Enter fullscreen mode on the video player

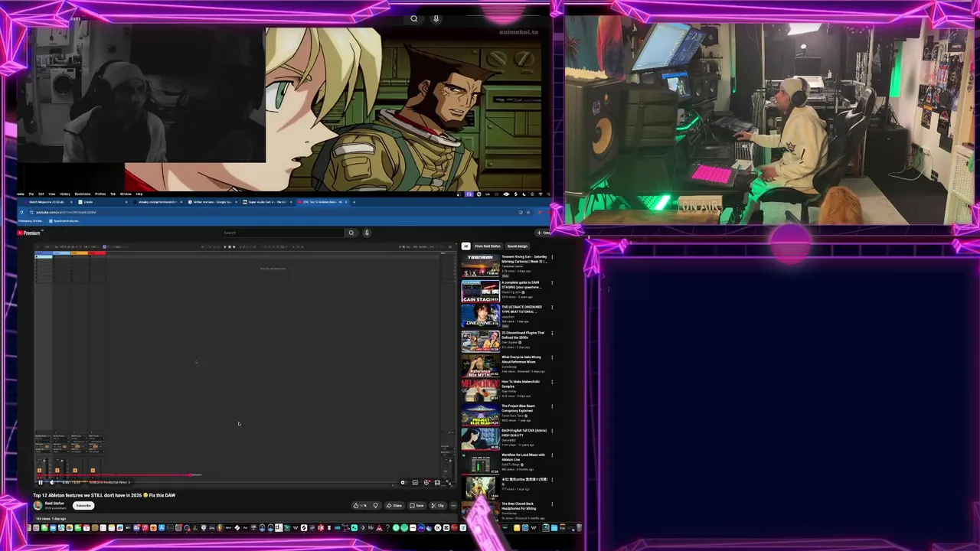click(449, 482)
